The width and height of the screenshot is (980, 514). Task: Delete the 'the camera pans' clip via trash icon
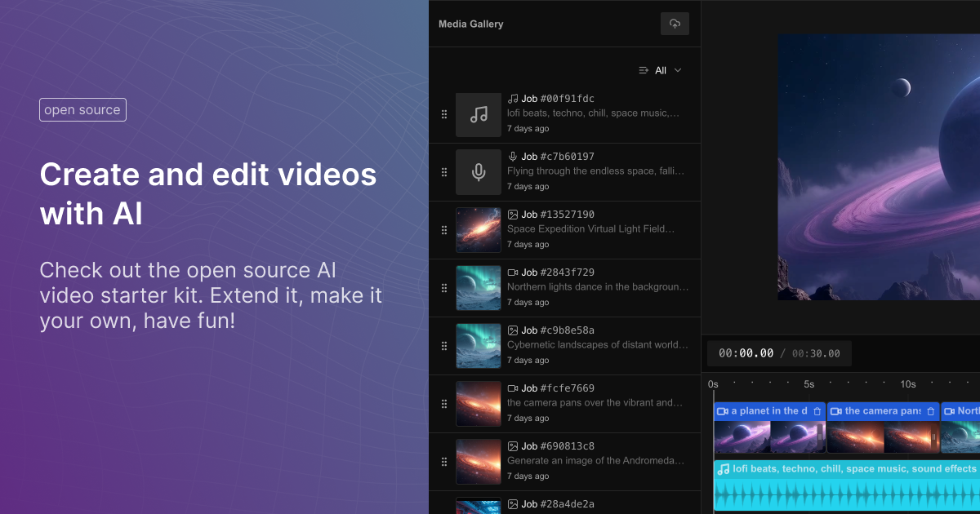coord(930,410)
